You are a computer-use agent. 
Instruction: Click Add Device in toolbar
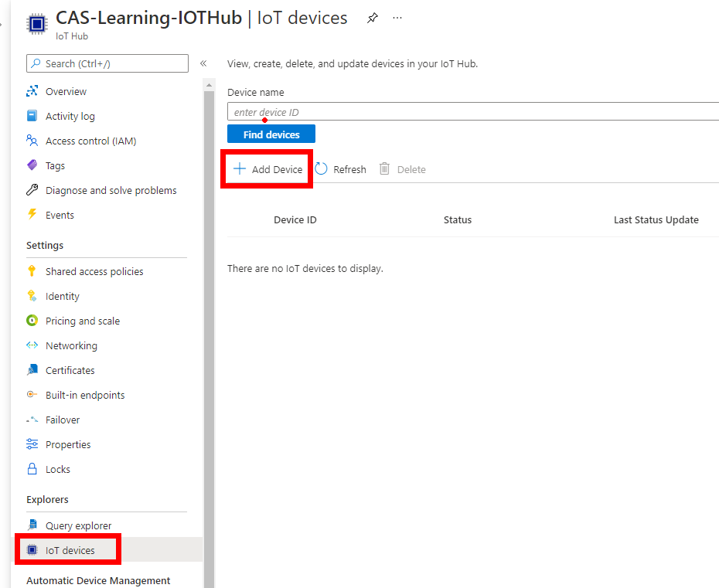[267, 169]
